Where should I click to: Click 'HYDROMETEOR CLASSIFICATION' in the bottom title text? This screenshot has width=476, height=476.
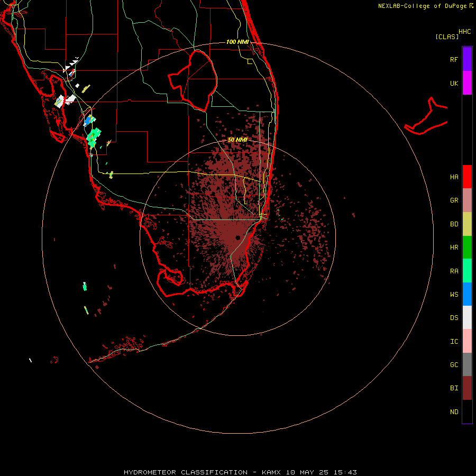(x=186, y=472)
